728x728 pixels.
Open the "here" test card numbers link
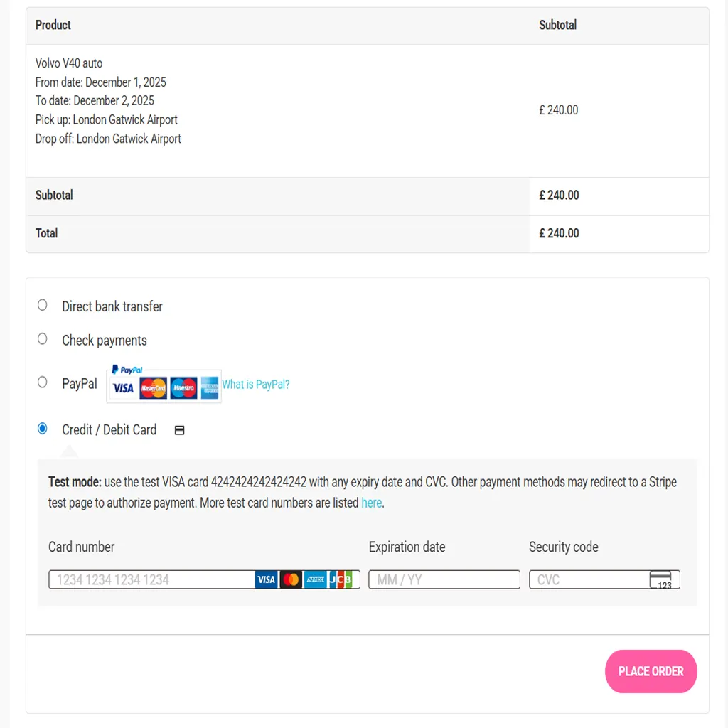pos(372,503)
